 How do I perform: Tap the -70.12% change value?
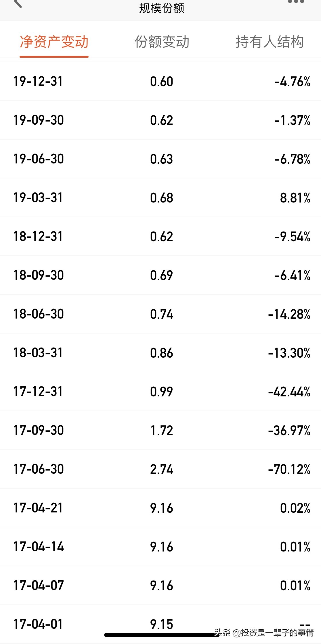click(289, 469)
